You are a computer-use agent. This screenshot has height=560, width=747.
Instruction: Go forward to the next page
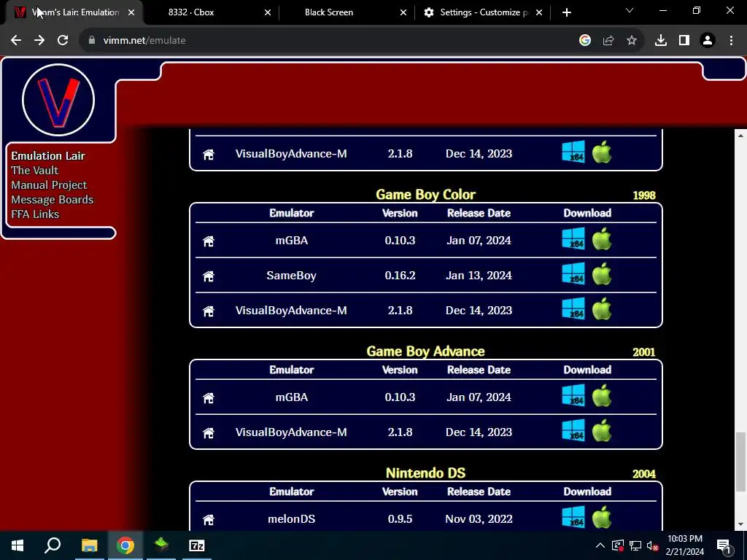coord(39,41)
